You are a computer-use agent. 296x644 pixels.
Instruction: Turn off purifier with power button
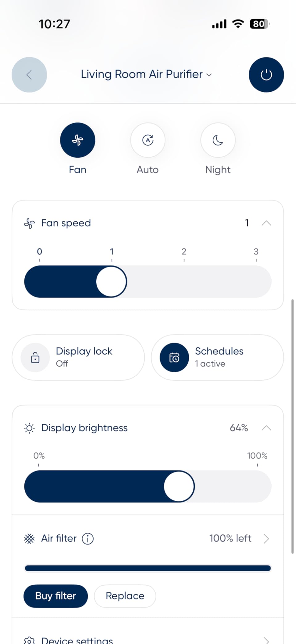tap(266, 75)
